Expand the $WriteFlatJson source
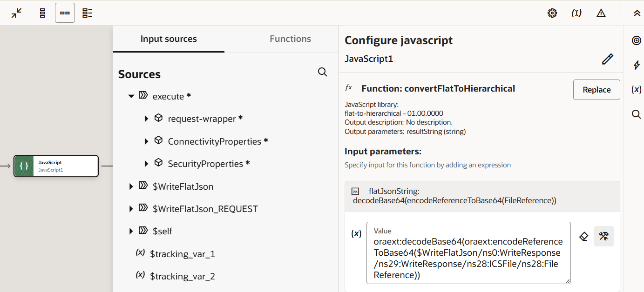Image resolution: width=644 pixels, height=292 pixels. (131, 186)
